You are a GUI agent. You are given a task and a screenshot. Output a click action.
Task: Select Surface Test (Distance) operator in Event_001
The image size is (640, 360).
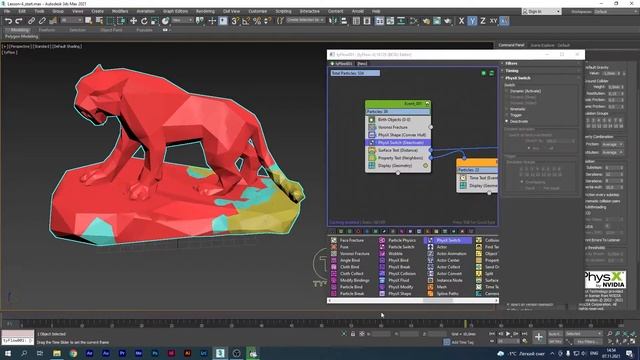[x=398, y=150]
